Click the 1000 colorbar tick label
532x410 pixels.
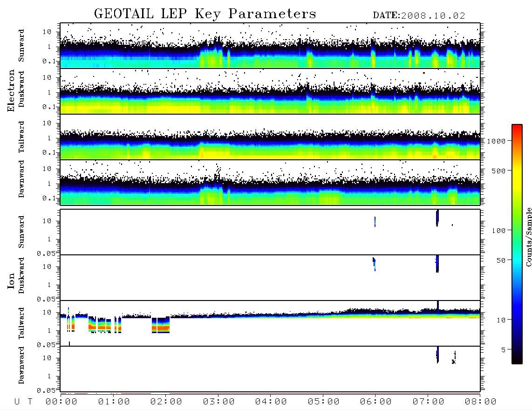pyautogui.click(x=497, y=141)
